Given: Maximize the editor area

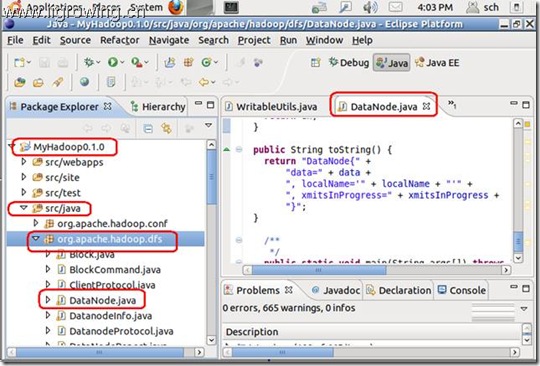Looking at the screenshot, I should pyautogui.click(x=526, y=104).
